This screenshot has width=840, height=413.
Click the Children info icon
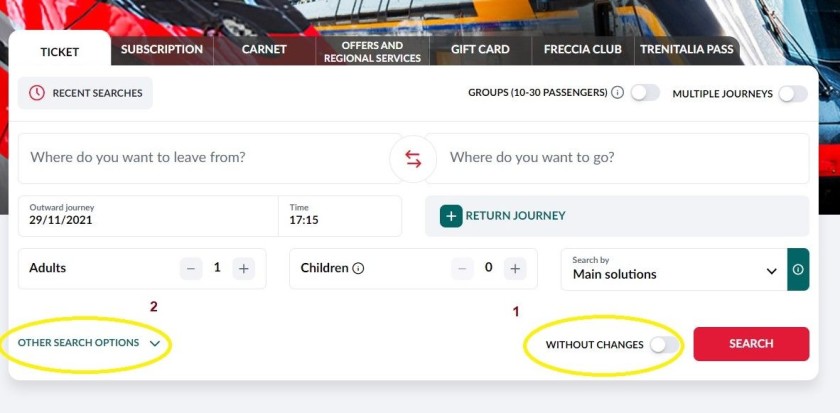click(358, 268)
